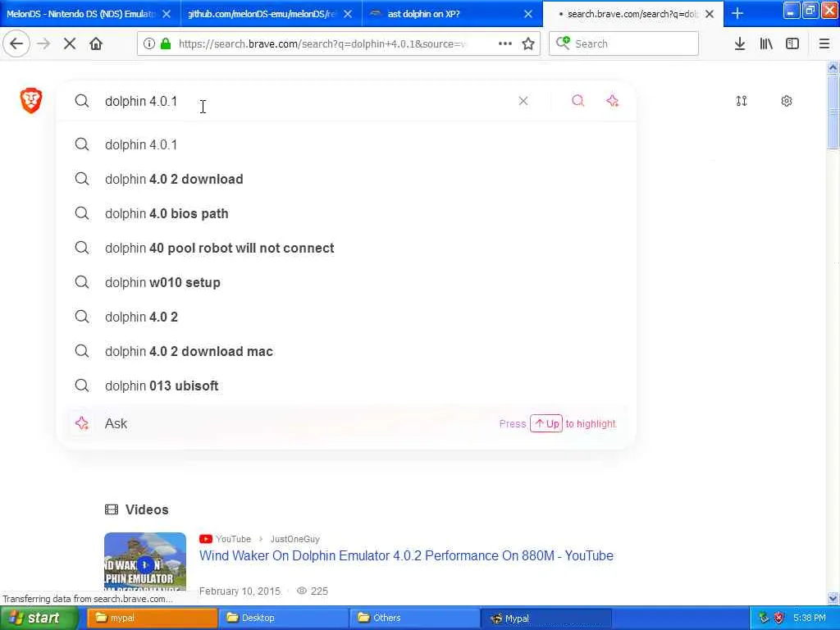The height and width of the screenshot is (630, 840).
Task: Close the 'ast dolphin on XP?' tab
Action: [528, 14]
